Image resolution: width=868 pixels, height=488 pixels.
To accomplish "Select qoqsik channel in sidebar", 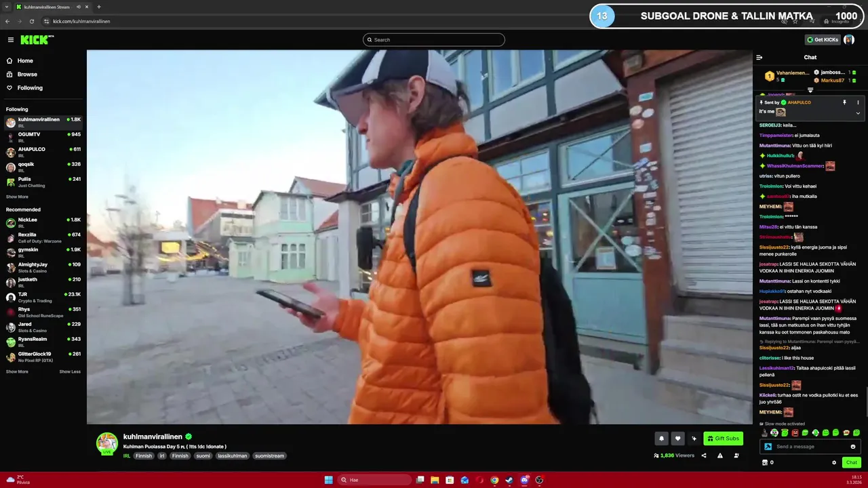I will pos(43,167).
